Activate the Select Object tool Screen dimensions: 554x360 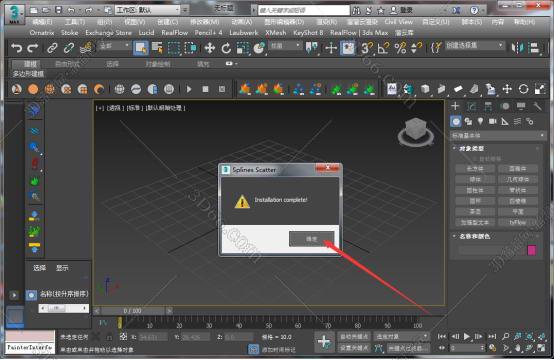pyautogui.click(x=141, y=48)
